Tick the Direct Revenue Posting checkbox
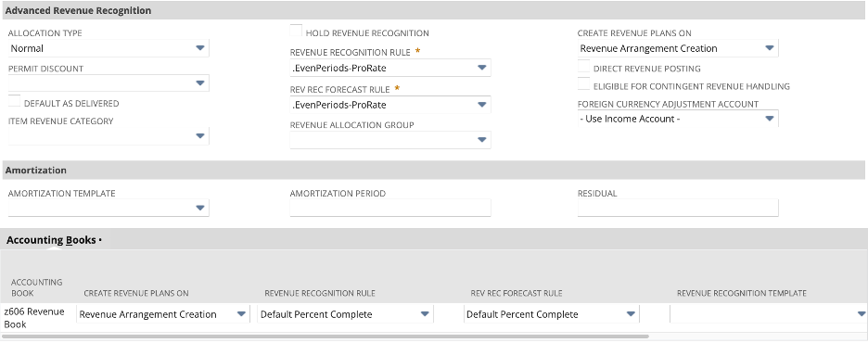 (584, 67)
